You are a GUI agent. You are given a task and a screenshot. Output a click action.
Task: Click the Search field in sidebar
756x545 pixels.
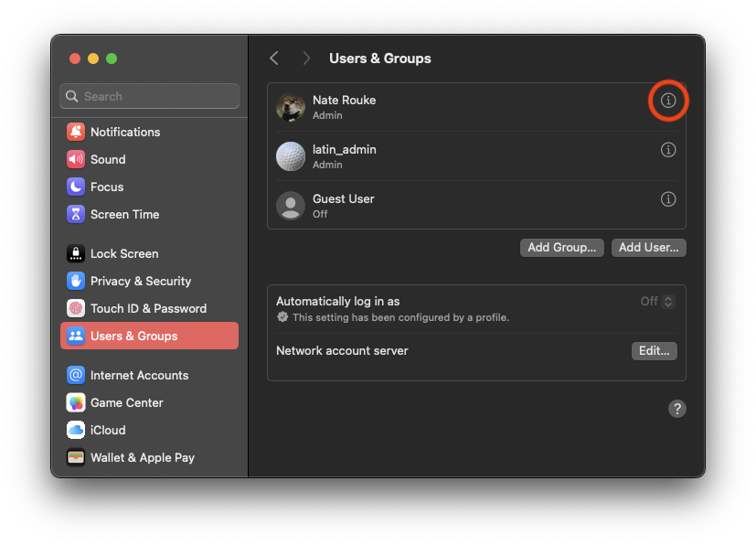[x=150, y=96]
